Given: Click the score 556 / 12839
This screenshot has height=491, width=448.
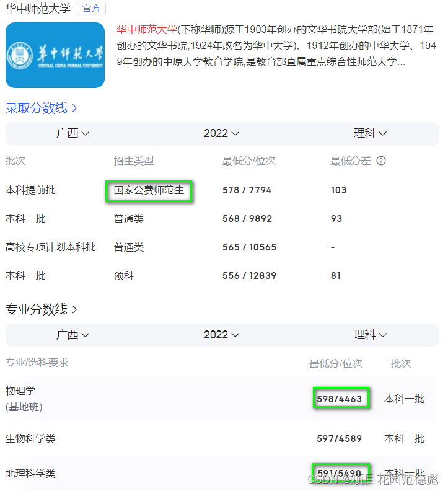Looking at the screenshot, I should (249, 276).
